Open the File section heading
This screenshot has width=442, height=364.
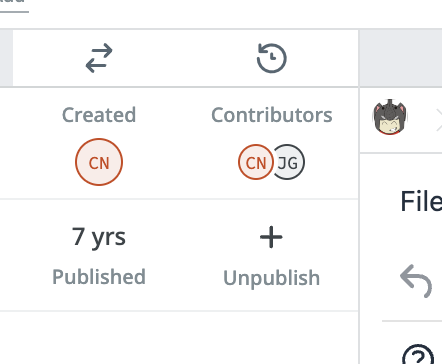click(421, 201)
